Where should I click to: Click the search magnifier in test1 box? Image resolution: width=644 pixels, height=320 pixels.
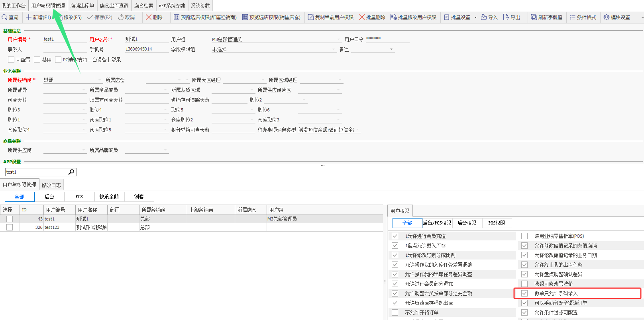click(71, 172)
